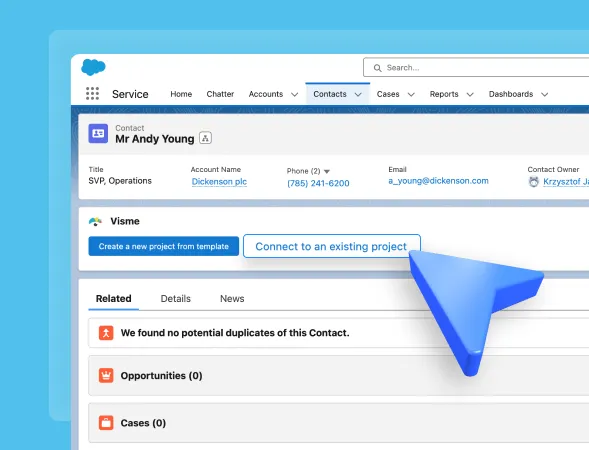Switch to the News tab
The width and height of the screenshot is (589, 450).
click(232, 299)
